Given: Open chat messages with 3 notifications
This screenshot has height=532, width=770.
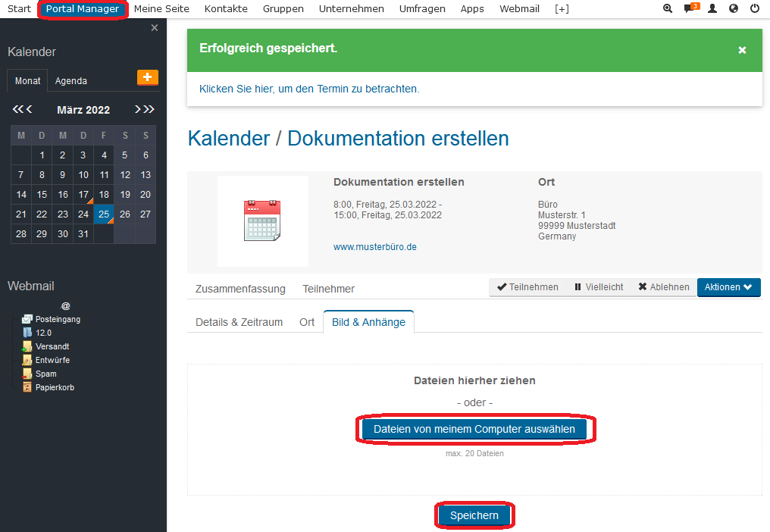Looking at the screenshot, I should [x=690, y=9].
